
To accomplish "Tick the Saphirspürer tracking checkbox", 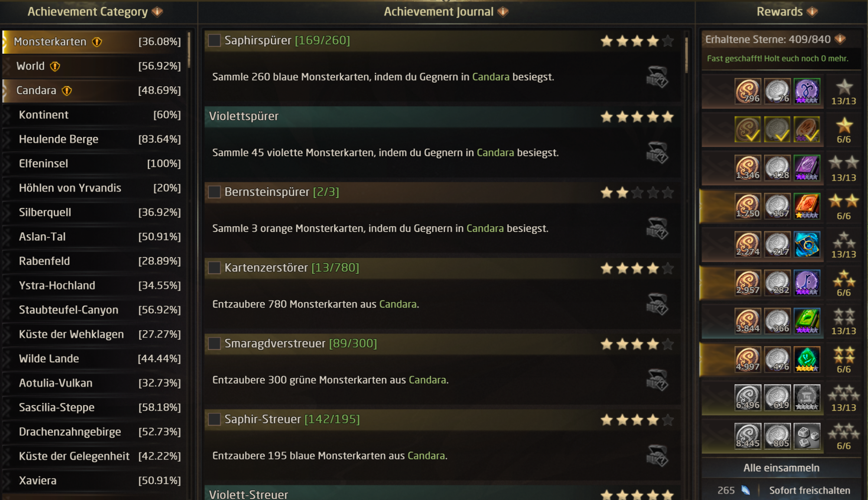I will (x=214, y=40).
